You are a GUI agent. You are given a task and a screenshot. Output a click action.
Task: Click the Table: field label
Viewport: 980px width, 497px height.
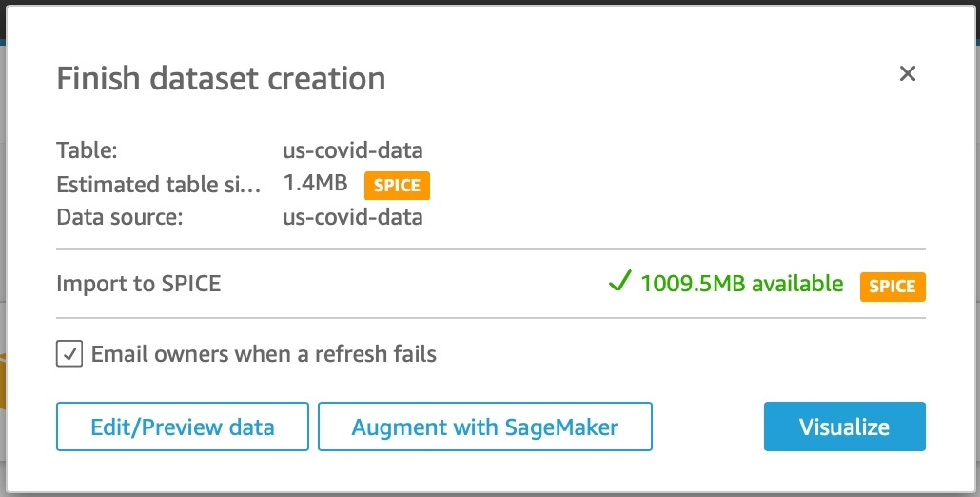pos(87,150)
